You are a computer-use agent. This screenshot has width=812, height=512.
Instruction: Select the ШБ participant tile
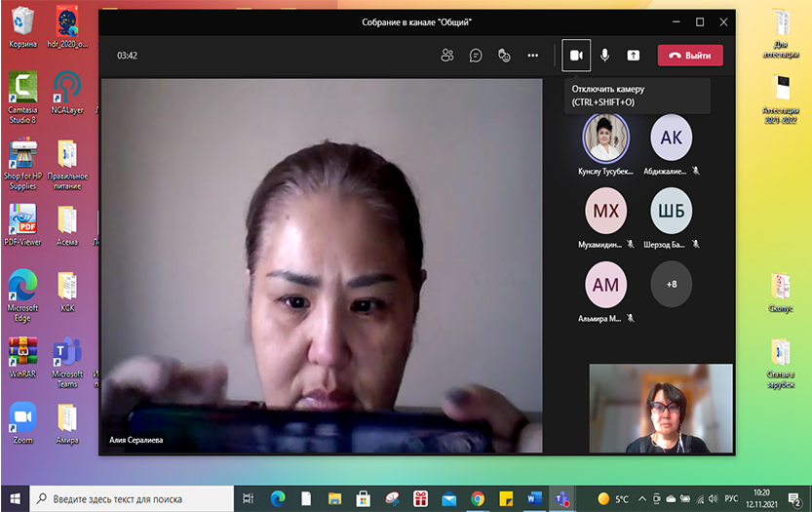[671, 212]
